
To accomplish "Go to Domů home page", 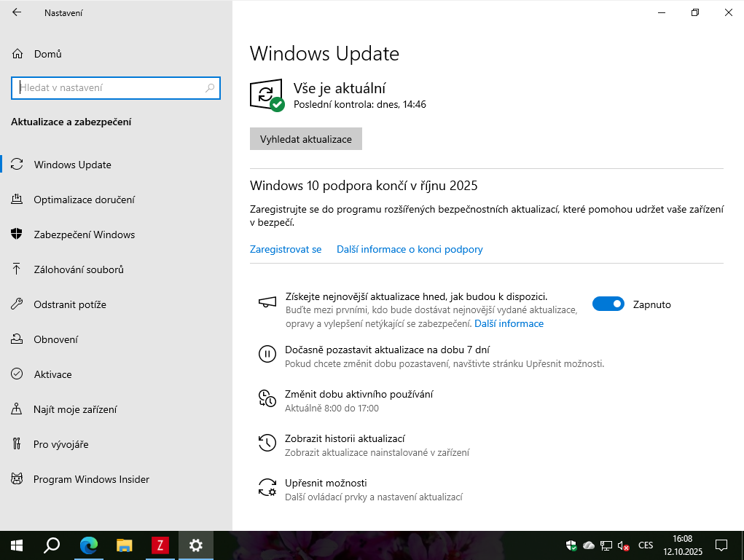I will (47, 54).
